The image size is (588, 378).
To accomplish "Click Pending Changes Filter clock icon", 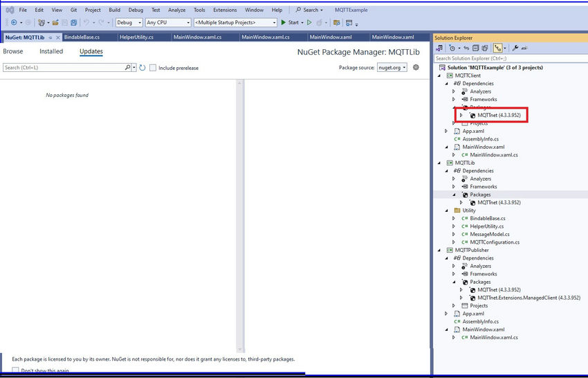I will coord(452,48).
